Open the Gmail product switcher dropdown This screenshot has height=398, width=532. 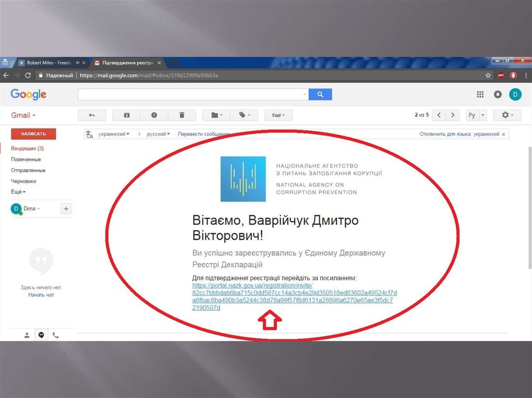pyautogui.click(x=23, y=115)
